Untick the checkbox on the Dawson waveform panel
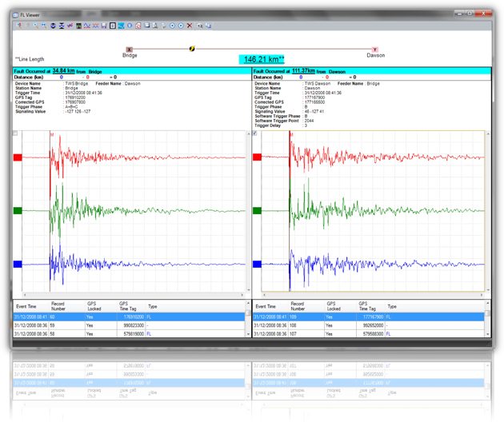Screen dimensions: 504x422 [255, 133]
